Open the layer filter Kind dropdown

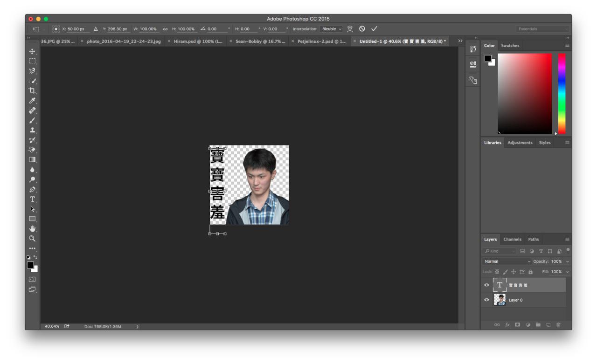500,252
